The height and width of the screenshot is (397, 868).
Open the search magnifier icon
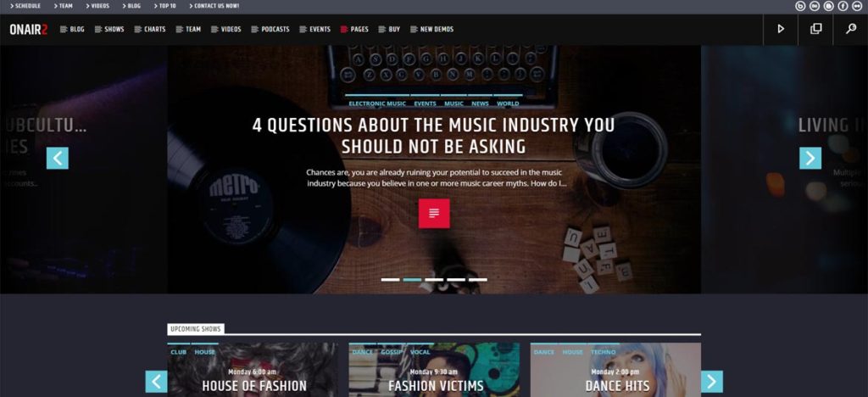851,30
